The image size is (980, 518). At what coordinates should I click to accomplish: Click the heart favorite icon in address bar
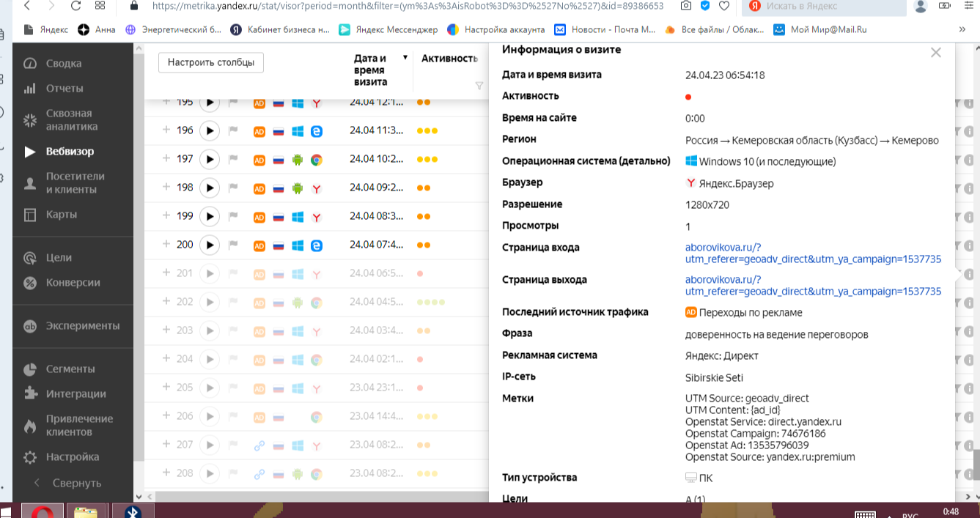pos(724,6)
